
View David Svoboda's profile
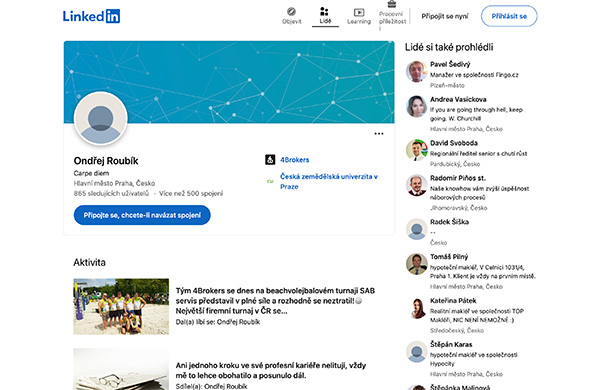click(454, 143)
